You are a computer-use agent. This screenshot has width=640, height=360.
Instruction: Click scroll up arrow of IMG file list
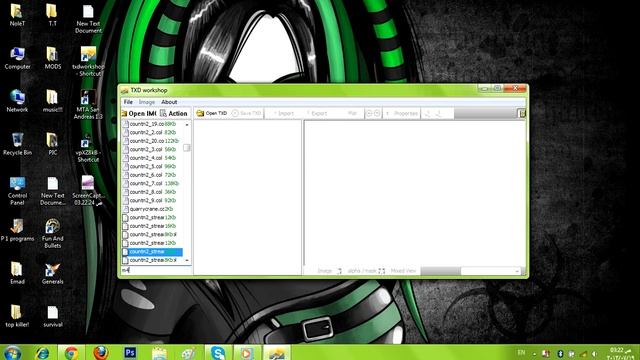point(187,124)
